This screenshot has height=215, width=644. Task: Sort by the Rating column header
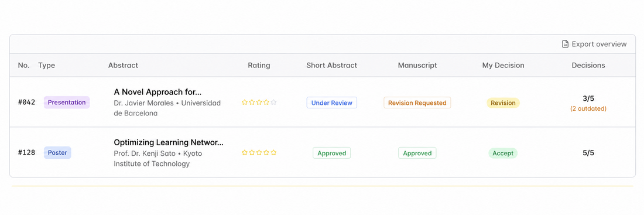(x=259, y=65)
